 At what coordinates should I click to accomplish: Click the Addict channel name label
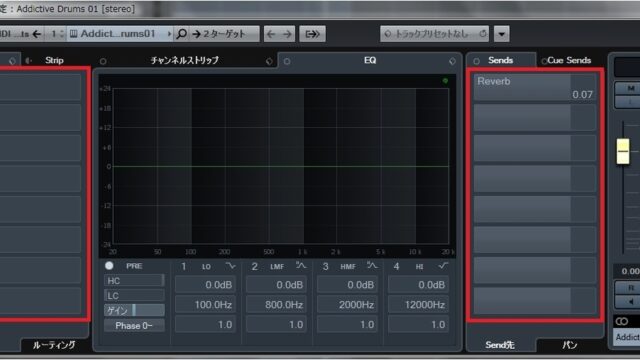(x=627, y=337)
